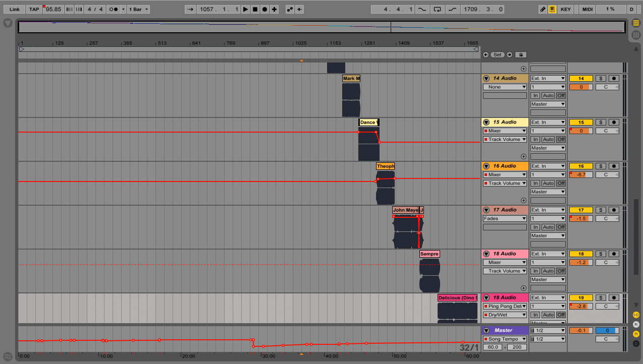Solo the 15 Audio track
This screenshot has height=364, width=643.
(x=600, y=122)
